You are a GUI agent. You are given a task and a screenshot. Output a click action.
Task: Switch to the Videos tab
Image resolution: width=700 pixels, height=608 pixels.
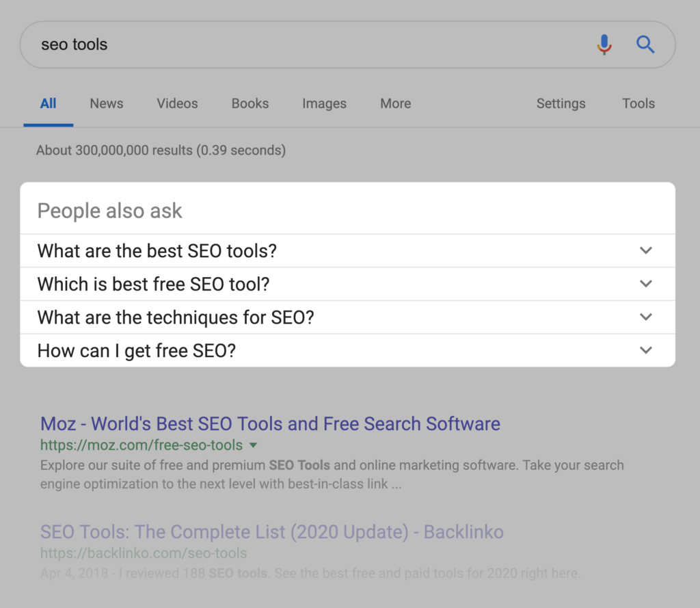point(177,104)
